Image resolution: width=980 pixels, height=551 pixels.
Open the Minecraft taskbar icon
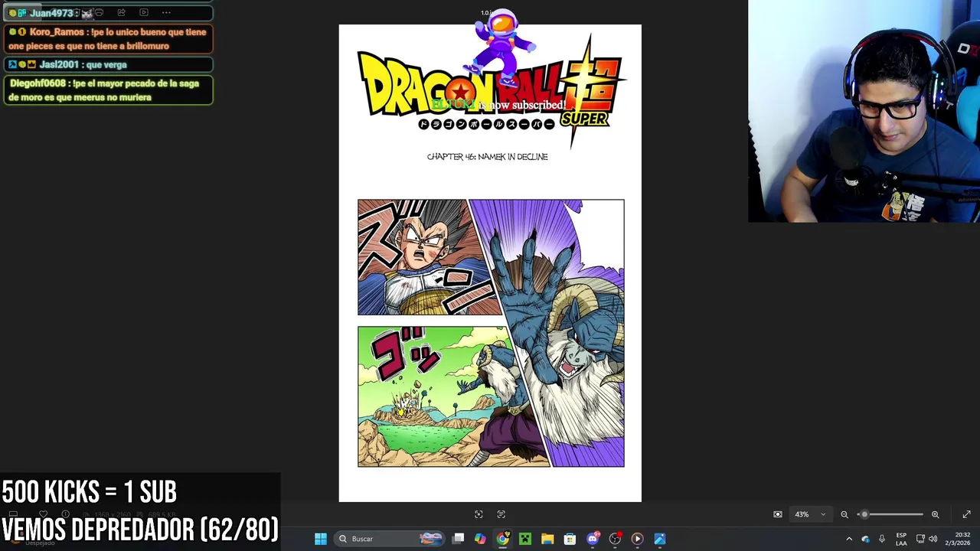(x=525, y=539)
